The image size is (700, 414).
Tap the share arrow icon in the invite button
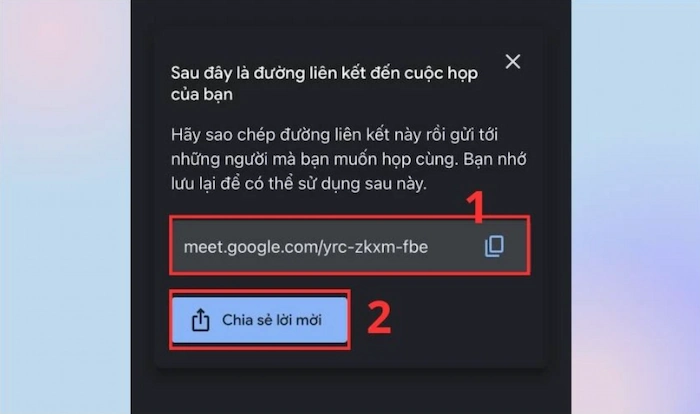click(x=200, y=320)
